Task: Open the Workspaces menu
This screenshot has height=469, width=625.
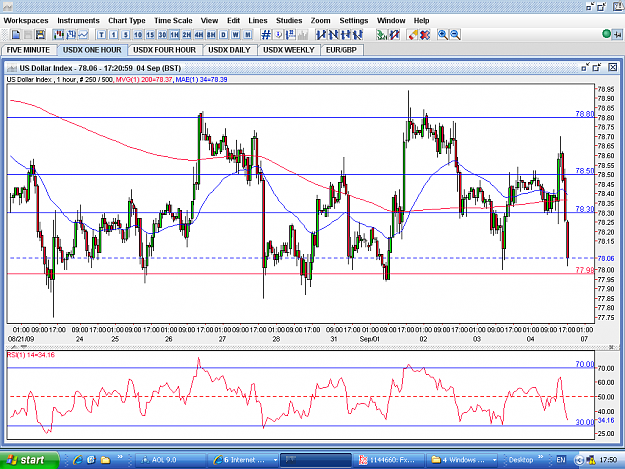Action: (26, 20)
